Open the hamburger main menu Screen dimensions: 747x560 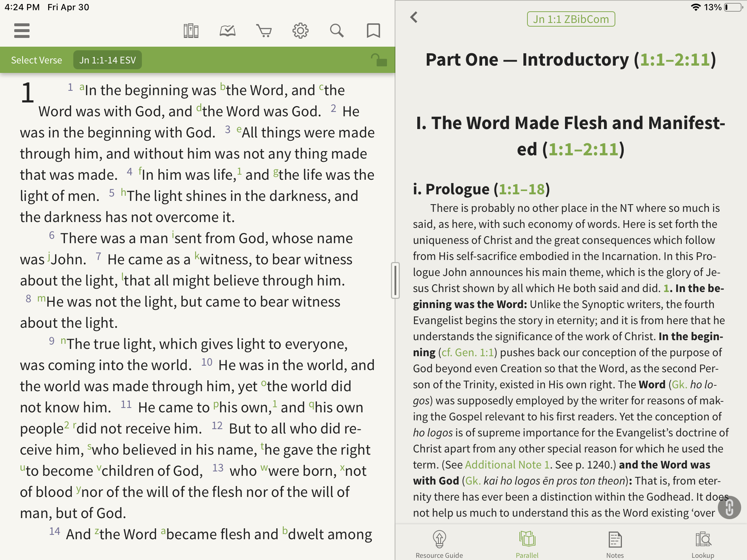coord(22,31)
